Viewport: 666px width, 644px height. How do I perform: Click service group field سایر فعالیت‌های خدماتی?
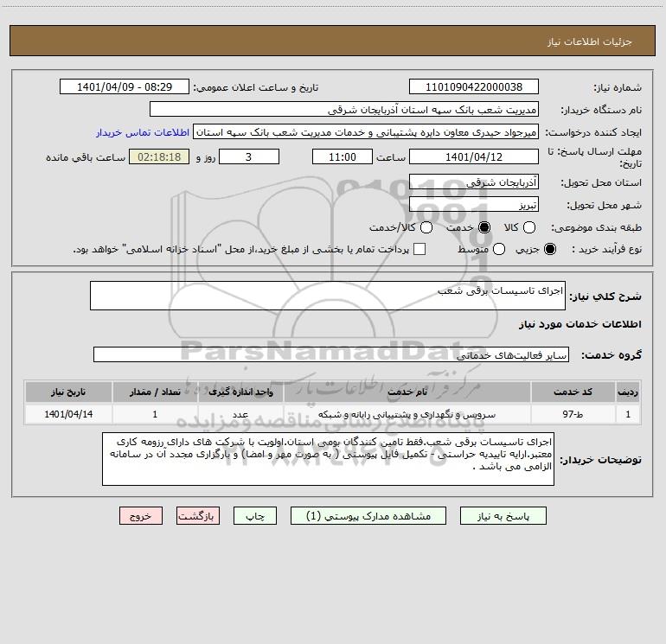[331, 354]
